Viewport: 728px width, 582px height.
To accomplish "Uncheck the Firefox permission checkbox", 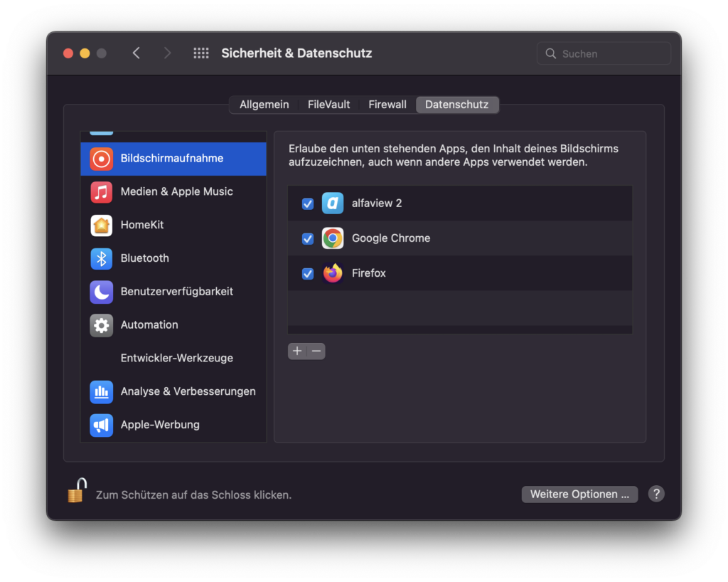I will (307, 273).
